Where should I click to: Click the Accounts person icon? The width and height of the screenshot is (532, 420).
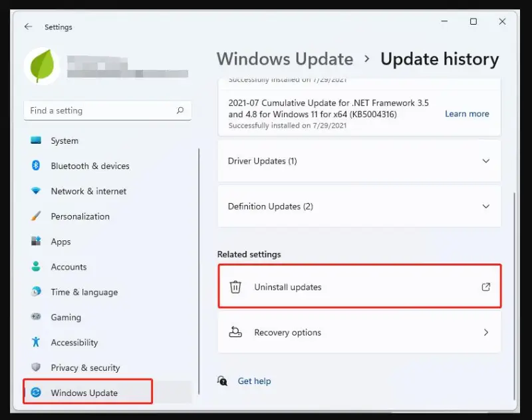coord(36,266)
